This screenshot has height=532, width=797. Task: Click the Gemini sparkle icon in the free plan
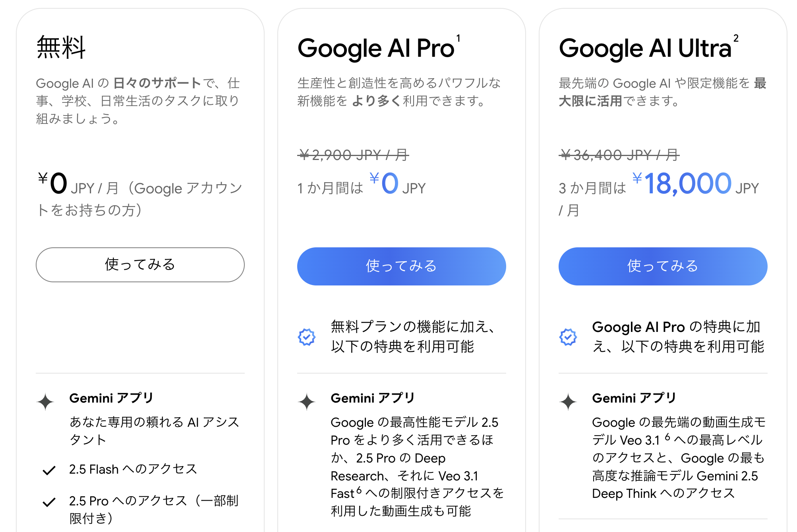(x=46, y=402)
